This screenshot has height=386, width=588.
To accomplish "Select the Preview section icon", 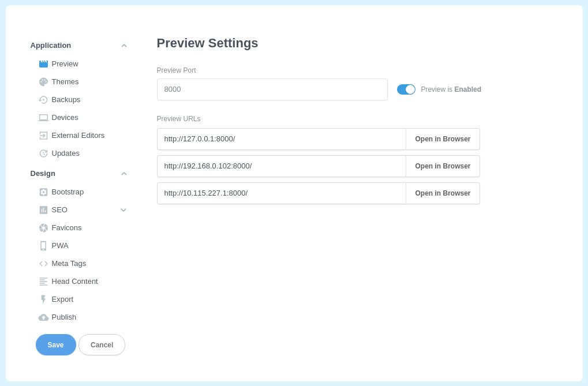I will (x=43, y=63).
